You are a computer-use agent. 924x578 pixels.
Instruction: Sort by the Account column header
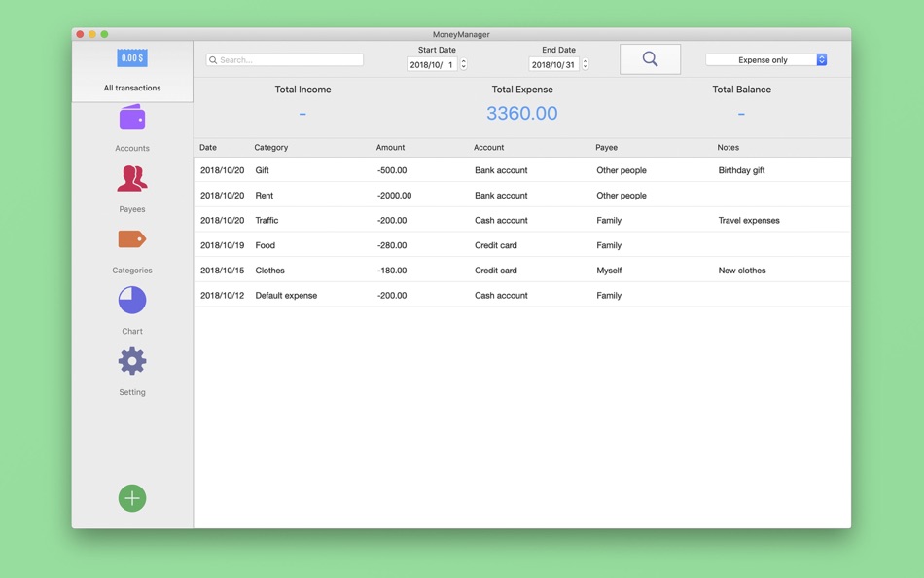(x=488, y=148)
